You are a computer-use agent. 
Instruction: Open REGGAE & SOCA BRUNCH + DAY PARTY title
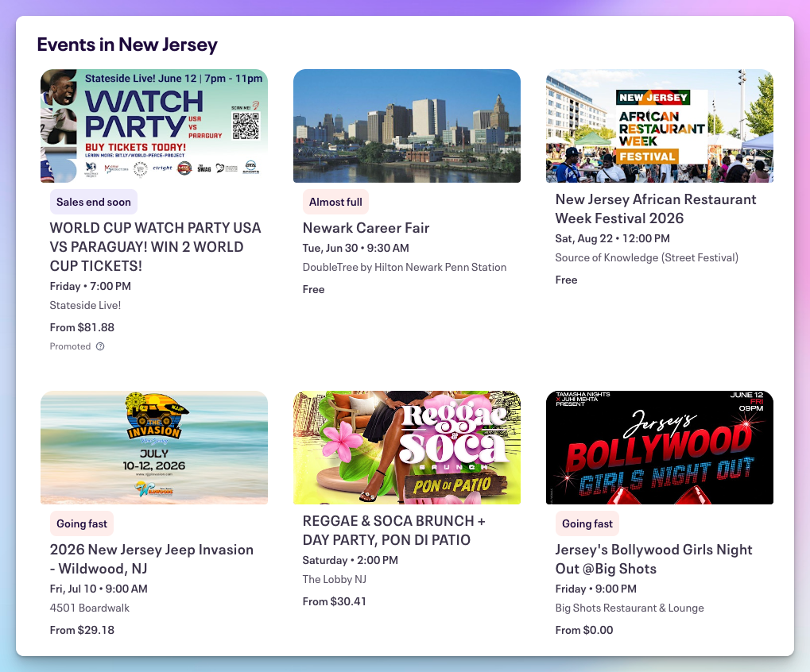coord(393,530)
